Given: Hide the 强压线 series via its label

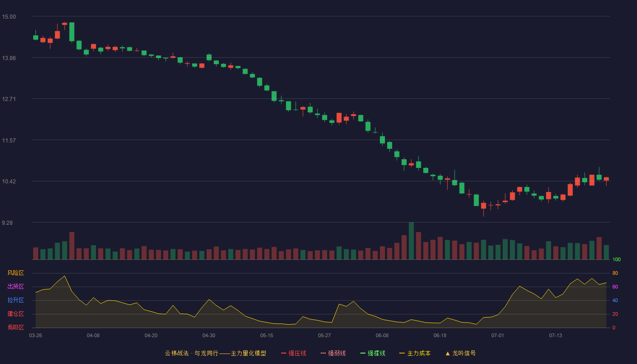Looking at the screenshot, I should pyautogui.click(x=297, y=353).
